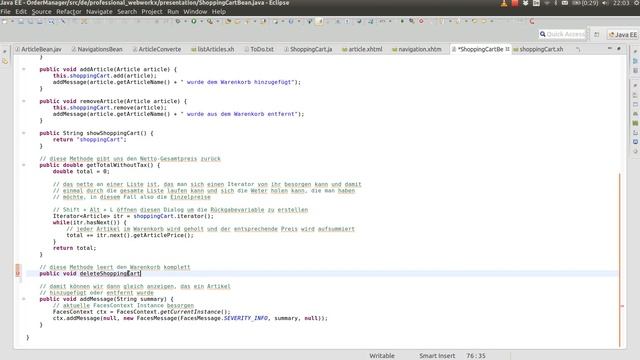
Task: Close the *ShoppingCartBe editor tab
Action: pyautogui.click(x=507, y=49)
